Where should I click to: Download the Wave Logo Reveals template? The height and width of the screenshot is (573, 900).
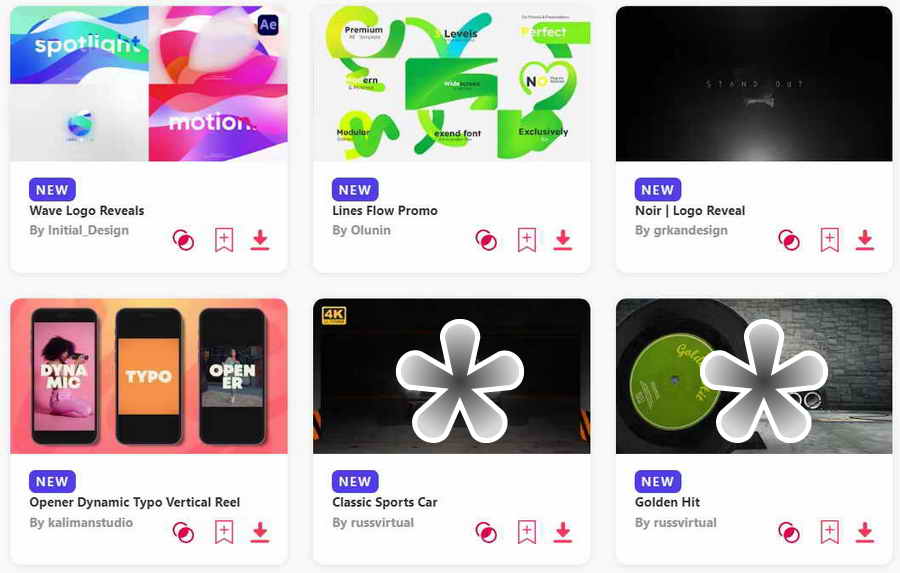(x=260, y=240)
